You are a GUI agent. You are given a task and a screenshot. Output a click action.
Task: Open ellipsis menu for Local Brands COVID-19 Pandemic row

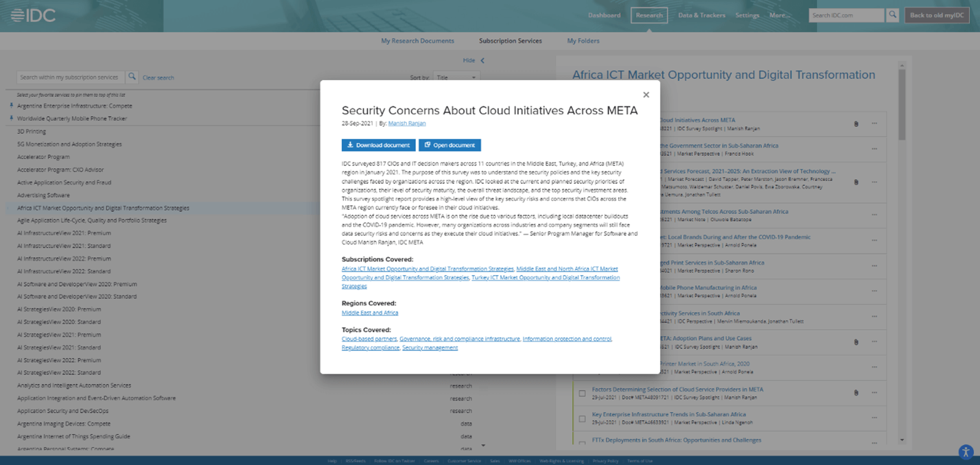tap(874, 240)
